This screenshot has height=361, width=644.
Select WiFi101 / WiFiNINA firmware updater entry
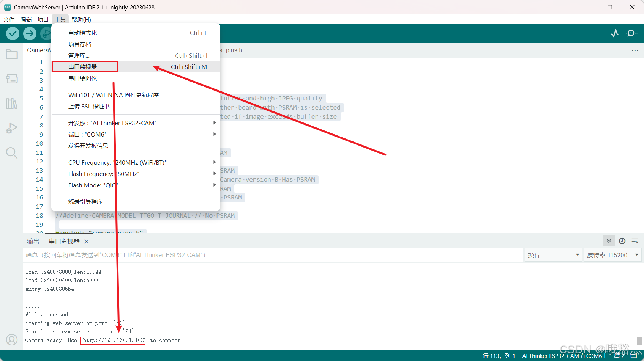(136, 95)
